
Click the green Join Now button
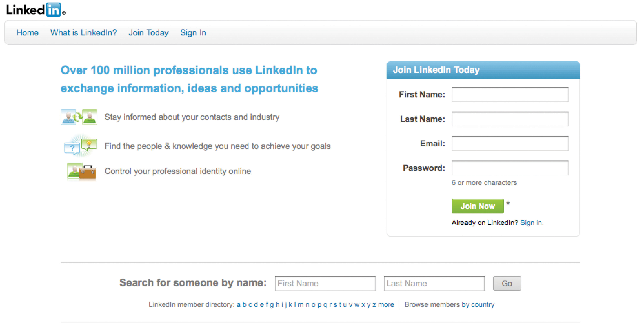pos(478,206)
